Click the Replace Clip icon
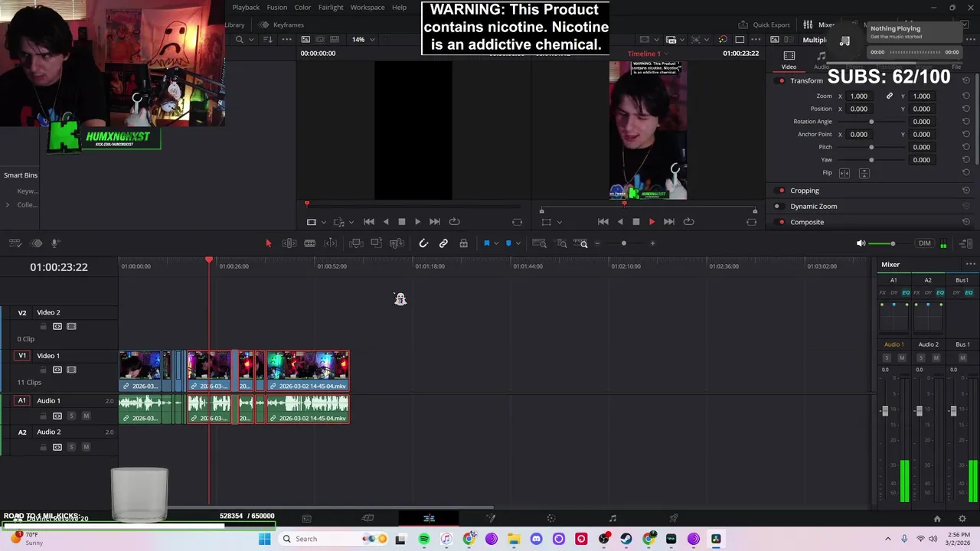This screenshot has width=980, height=551. pyautogui.click(x=397, y=243)
